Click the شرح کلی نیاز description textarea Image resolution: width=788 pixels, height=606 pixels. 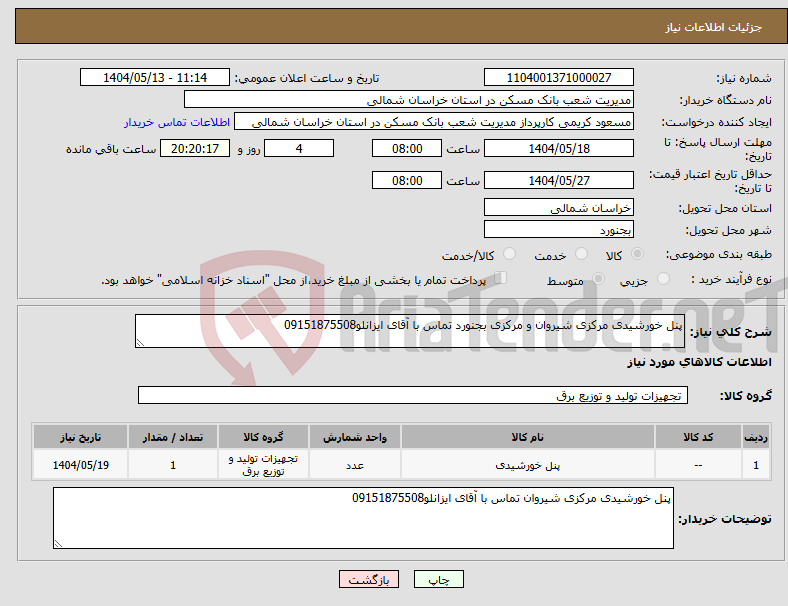coord(410,331)
